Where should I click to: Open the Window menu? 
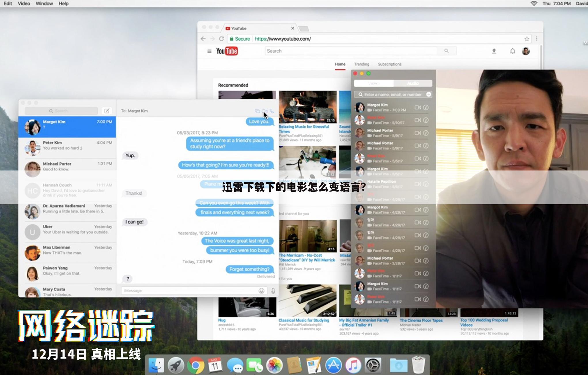44,3
